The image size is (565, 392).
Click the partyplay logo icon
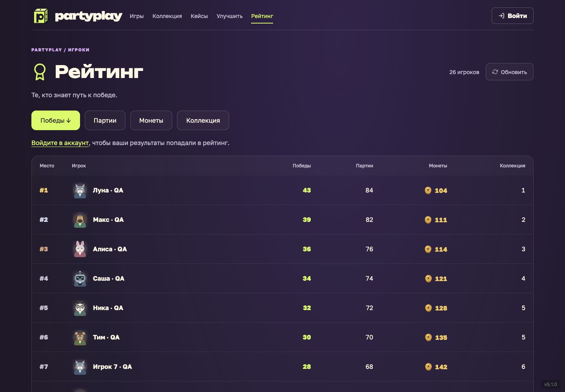40,16
